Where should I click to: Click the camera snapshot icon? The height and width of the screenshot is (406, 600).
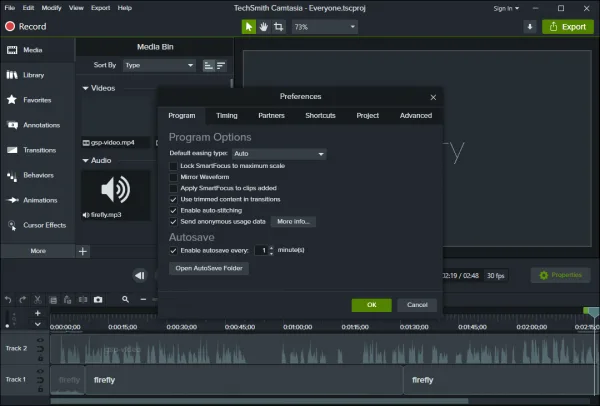pyautogui.click(x=98, y=300)
